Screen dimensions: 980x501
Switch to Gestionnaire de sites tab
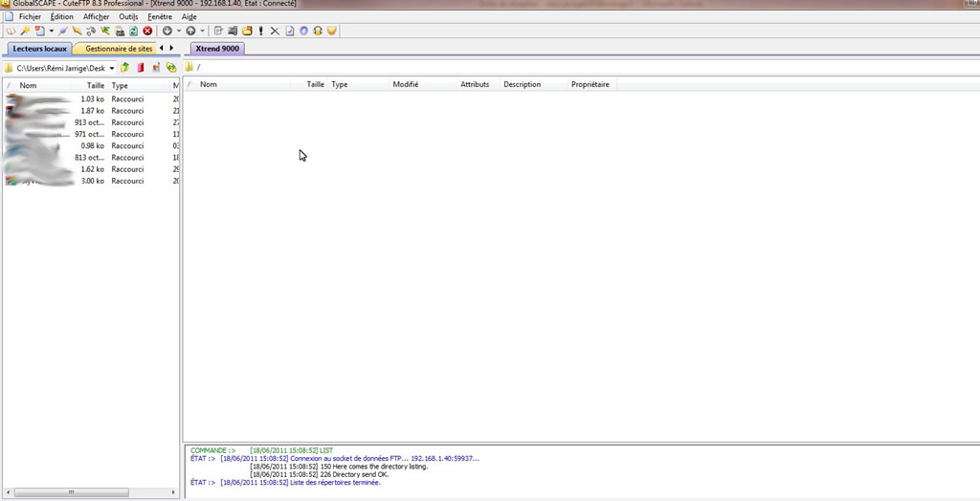click(119, 48)
